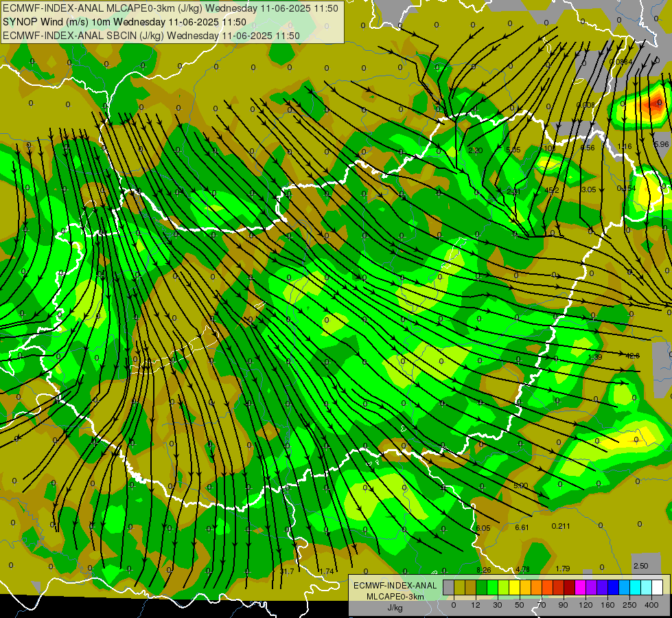Click the red-orange CAPE hotspot on the map
The width and height of the screenshot is (672, 618).
(x=656, y=104)
